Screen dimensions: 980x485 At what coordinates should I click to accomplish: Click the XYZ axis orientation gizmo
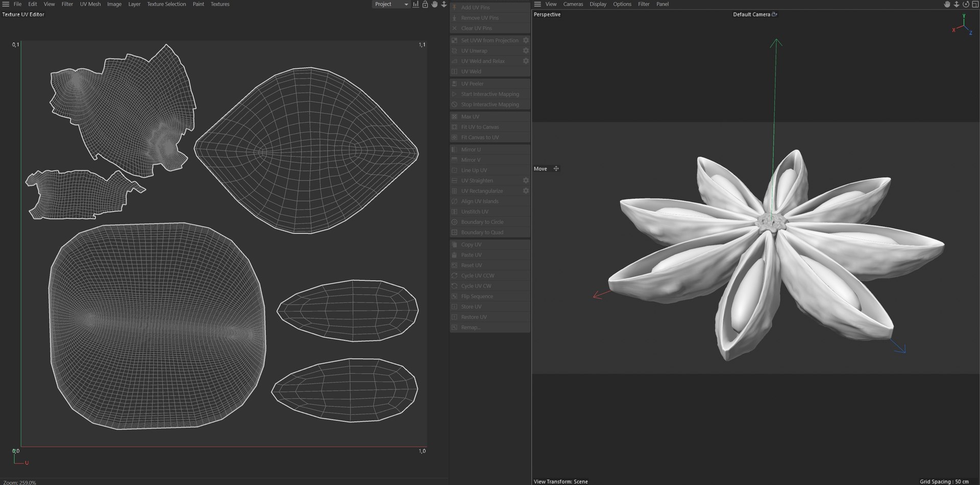(962, 26)
